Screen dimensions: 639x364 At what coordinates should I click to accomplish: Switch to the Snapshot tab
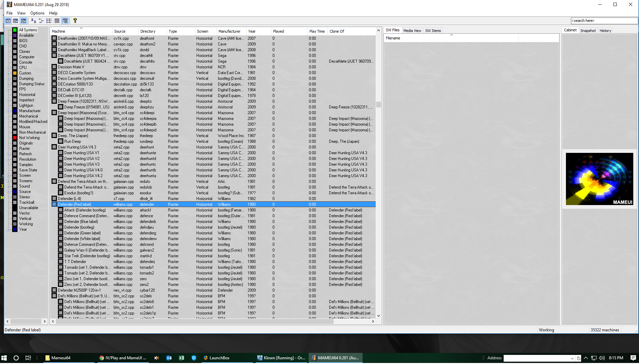pos(588,31)
